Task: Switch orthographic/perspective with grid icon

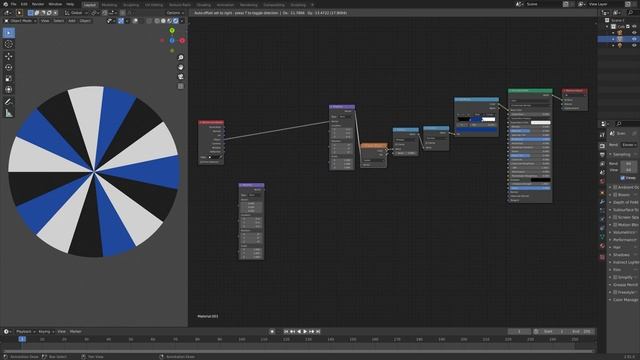Action: coord(181,86)
